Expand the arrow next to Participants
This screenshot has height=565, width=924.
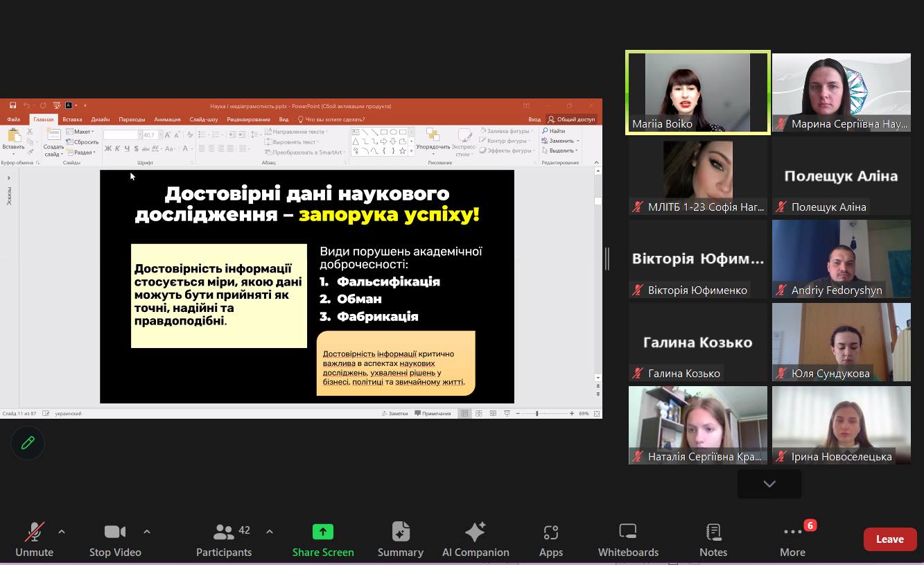(270, 532)
